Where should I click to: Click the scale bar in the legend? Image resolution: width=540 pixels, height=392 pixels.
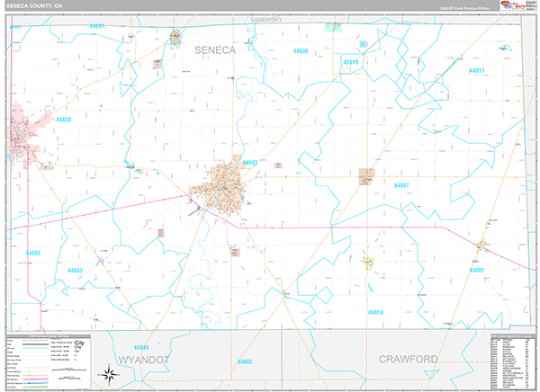click(69, 370)
